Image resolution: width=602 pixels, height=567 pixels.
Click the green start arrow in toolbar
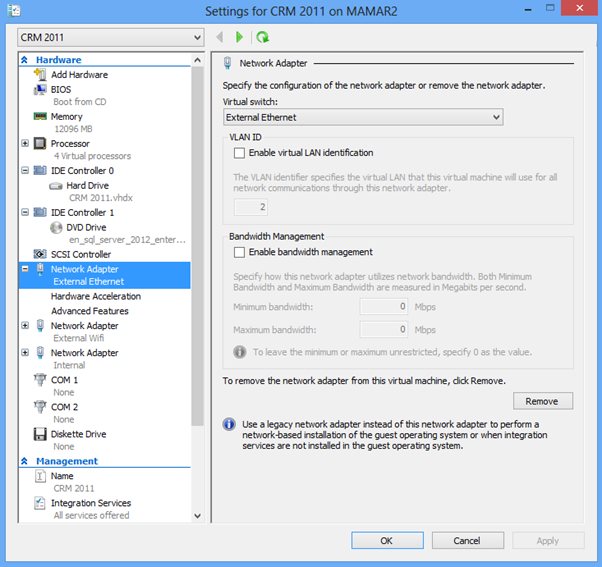[x=240, y=37]
